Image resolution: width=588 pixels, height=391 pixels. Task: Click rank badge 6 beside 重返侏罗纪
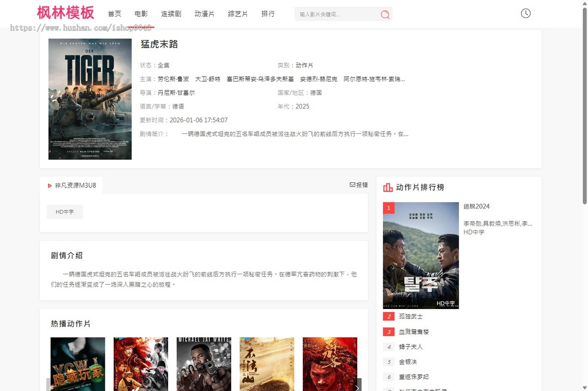coord(389,377)
